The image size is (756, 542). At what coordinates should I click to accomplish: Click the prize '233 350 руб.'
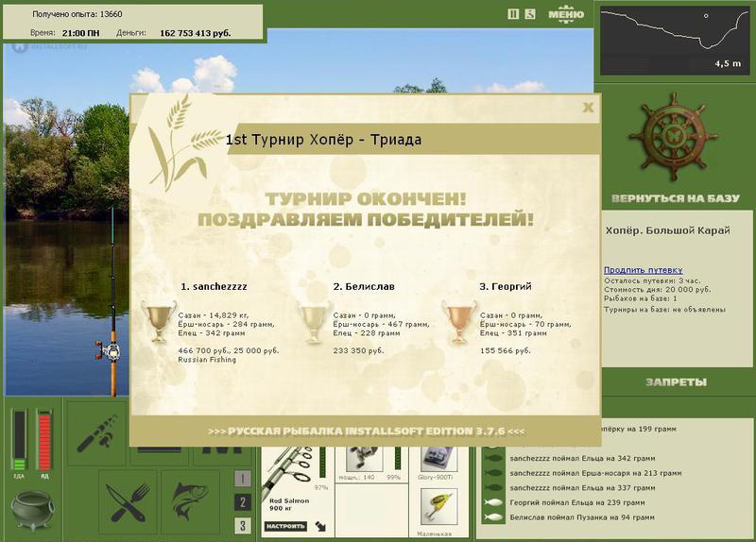(x=358, y=350)
